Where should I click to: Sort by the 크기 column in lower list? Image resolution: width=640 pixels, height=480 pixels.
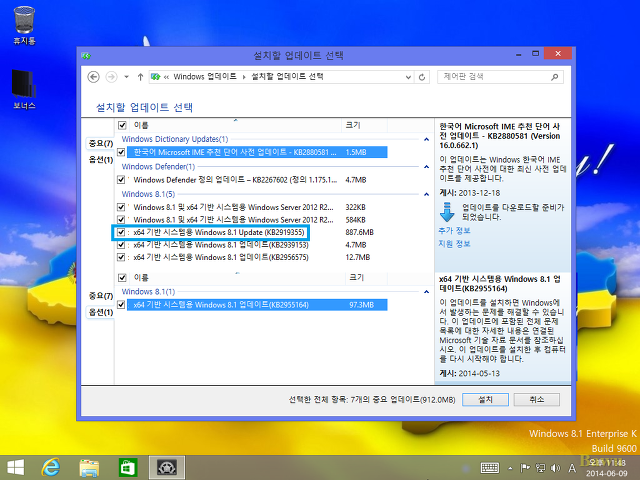366,278
